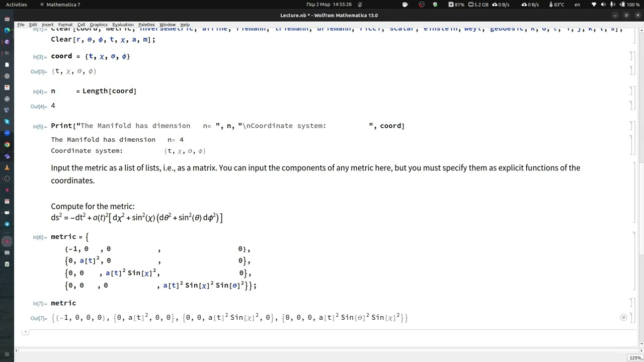Click the upload speed indicator
Viewport: 644px width, 362px height.
pos(530,5)
